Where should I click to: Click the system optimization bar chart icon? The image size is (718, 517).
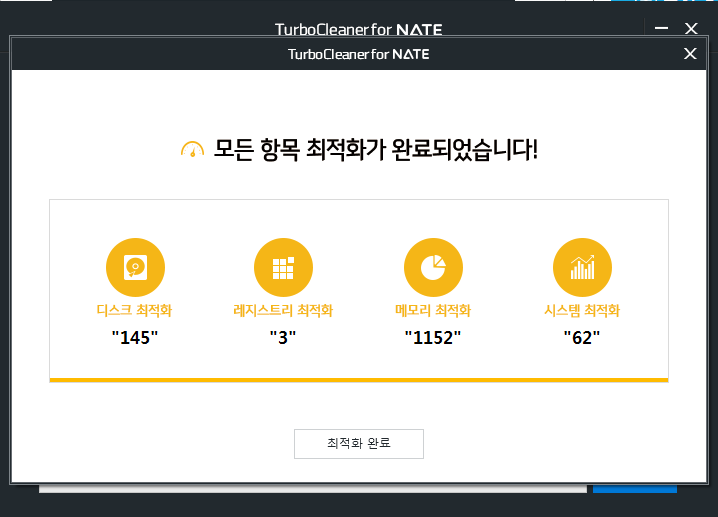(582, 267)
